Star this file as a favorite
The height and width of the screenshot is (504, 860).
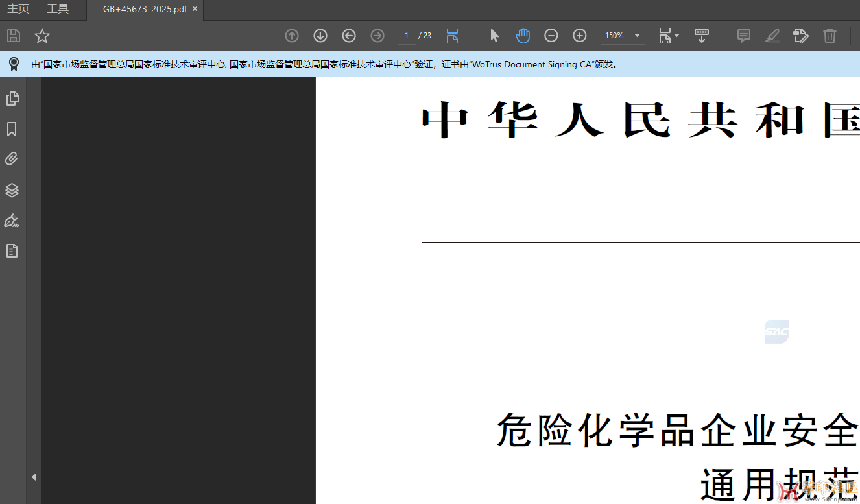[42, 36]
